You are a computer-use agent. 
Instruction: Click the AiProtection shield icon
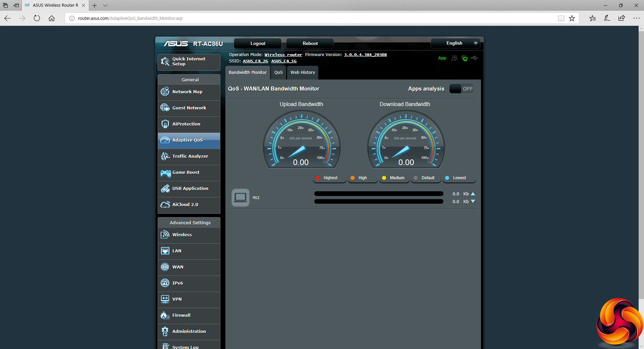point(165,124)
